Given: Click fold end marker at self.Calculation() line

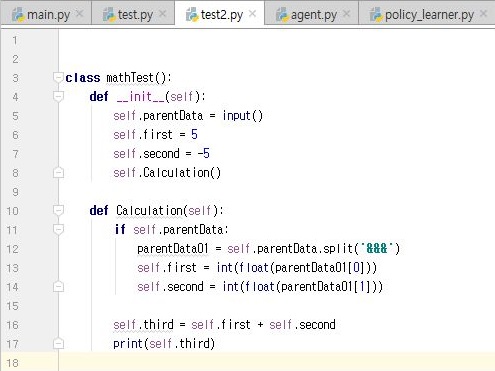Looking at the screenshot, I should (58, 173).
